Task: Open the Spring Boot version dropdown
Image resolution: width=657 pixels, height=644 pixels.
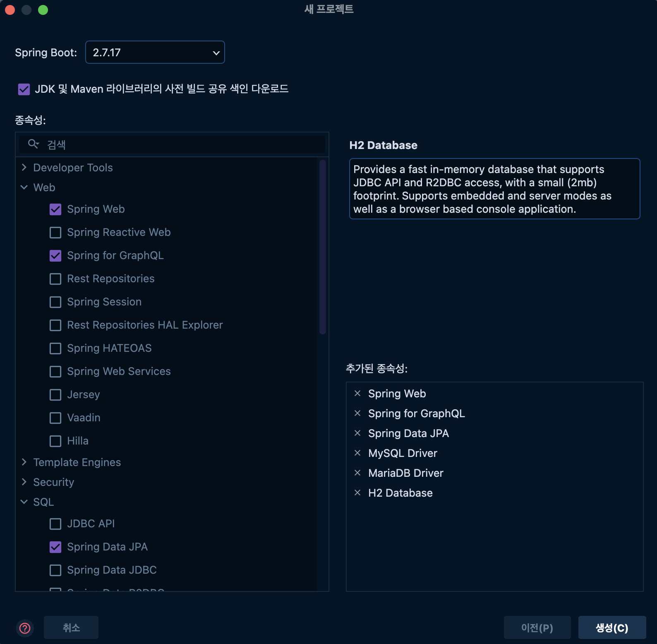Action: tap(155, 52)
